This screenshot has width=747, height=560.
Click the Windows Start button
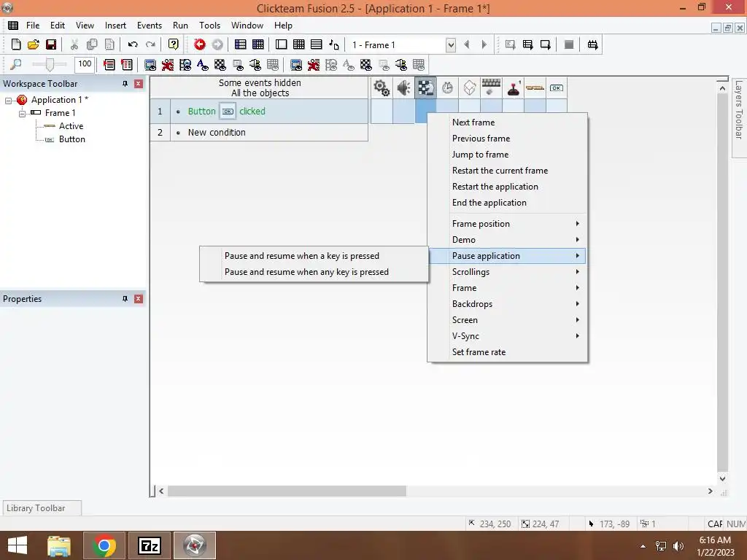[18, 545]
